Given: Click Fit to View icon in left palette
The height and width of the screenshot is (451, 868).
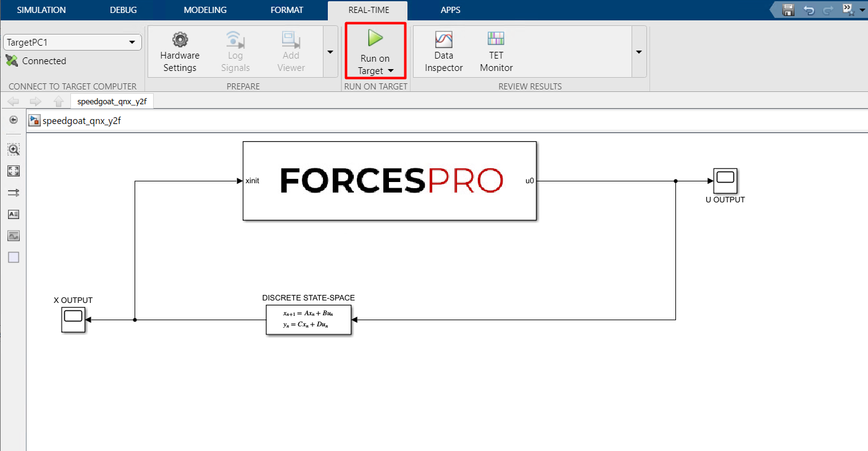Looking at the screenshot, I should (14, 171).
